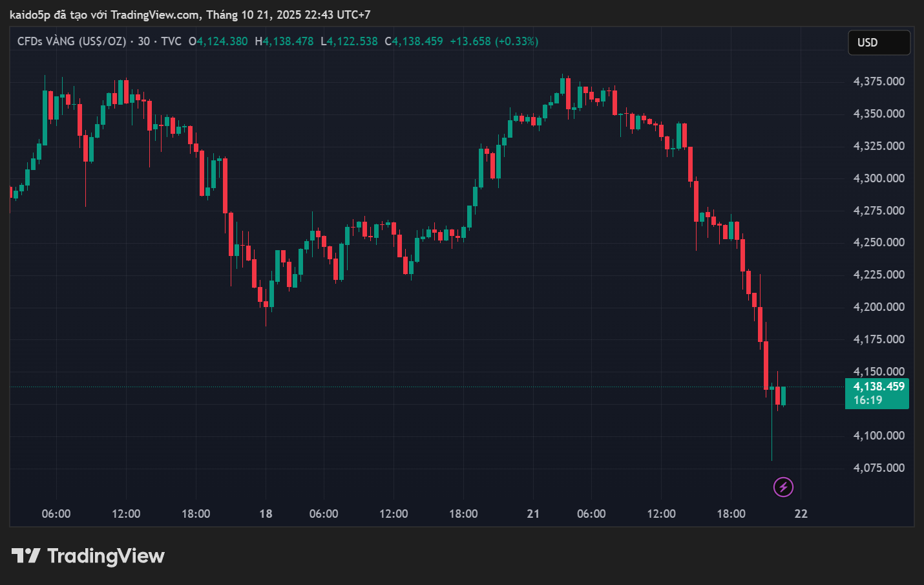Click the 4,200.000 price axis label
924x585 pixels.
(x=878, y=307)
